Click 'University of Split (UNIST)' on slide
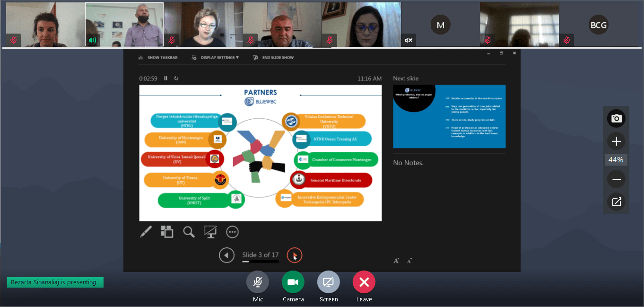Screen dimensions: 644x307 [194, 201]
